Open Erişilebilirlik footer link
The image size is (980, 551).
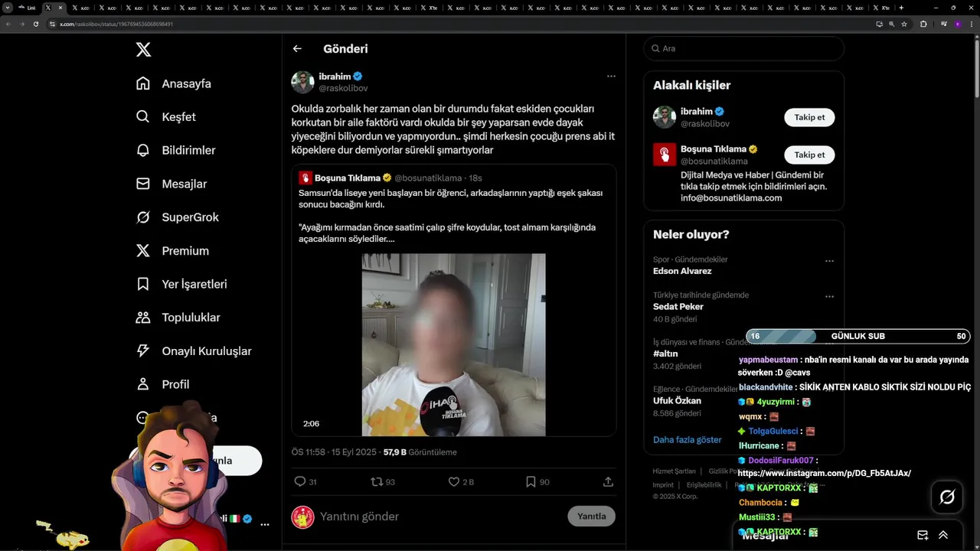704,484
